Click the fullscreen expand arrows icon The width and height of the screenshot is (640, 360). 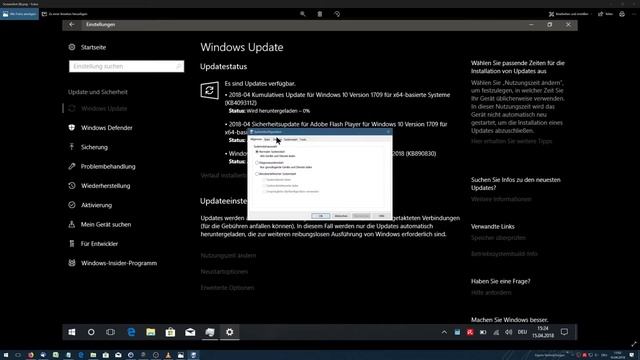[633, 344]
